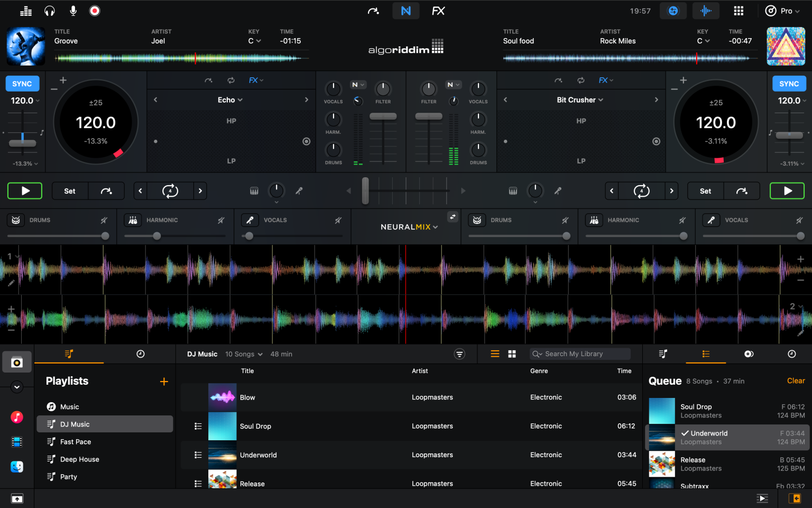Screen dimensions: 812x508
Task: Click the Search My Library field
Action: coord(579,353)
